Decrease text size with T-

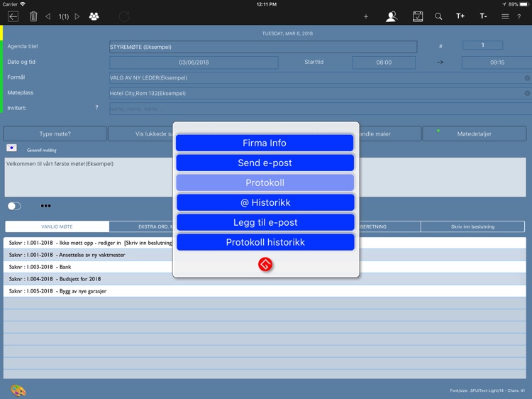click(x=483, y=16)
